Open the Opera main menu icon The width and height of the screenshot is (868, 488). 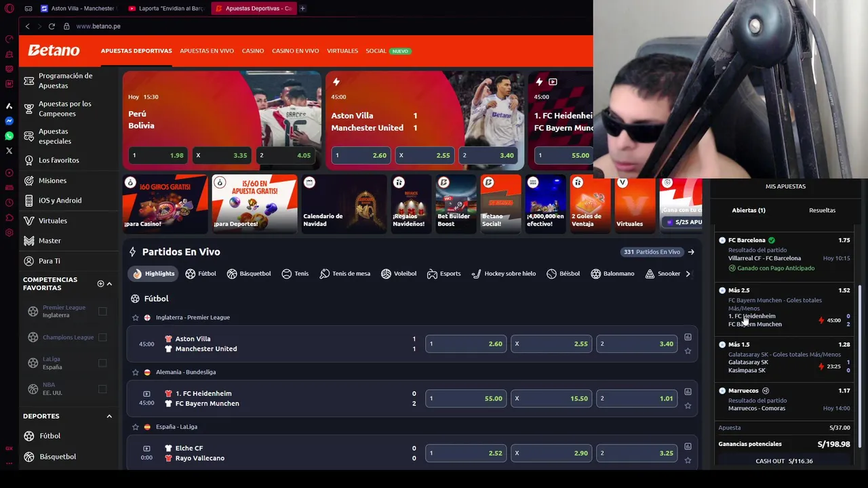[x=9, y=8]
